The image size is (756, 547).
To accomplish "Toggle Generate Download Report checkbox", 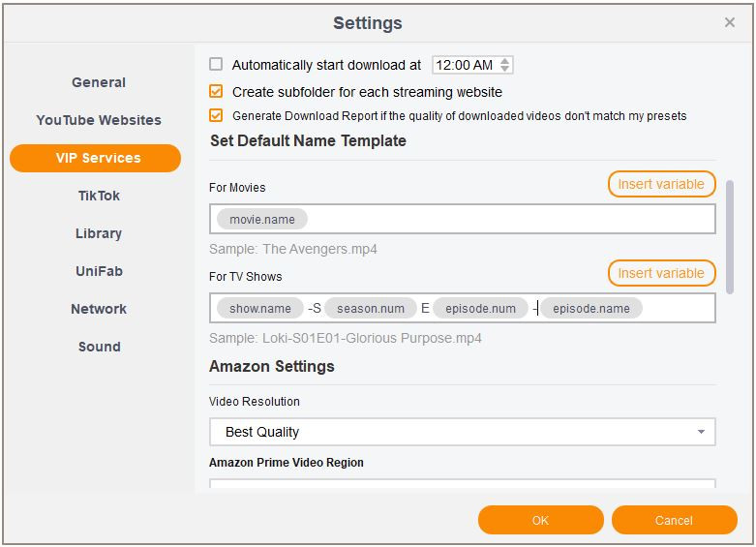I will 216,115.
